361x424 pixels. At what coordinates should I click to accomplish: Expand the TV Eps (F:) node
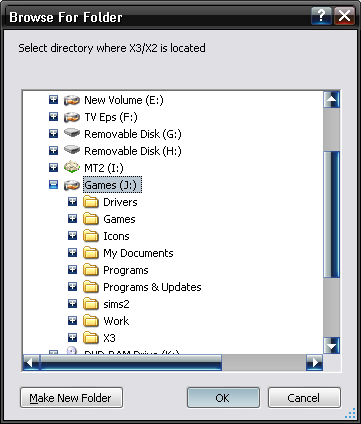[53, 117]
